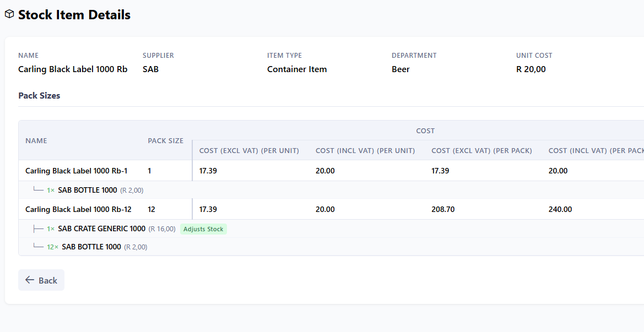Click 12× SAB BOTTLE 1000 child row

coord(331,247)
